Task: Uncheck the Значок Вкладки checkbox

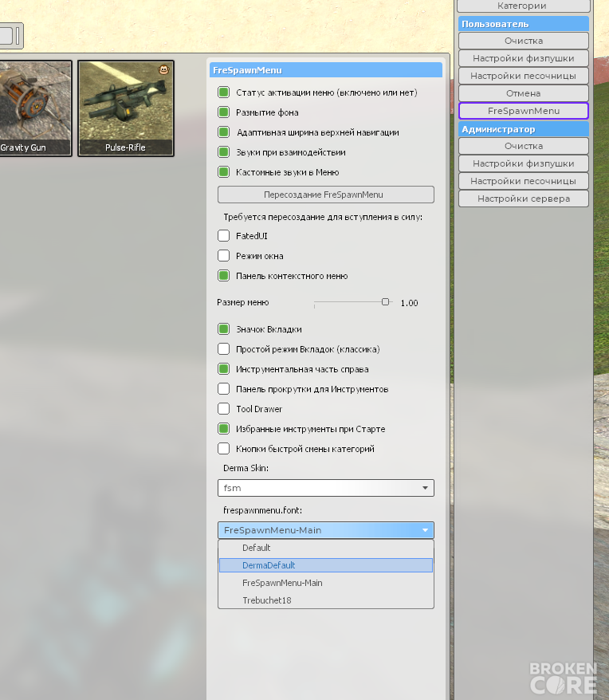Action: [x=224, y=329]
